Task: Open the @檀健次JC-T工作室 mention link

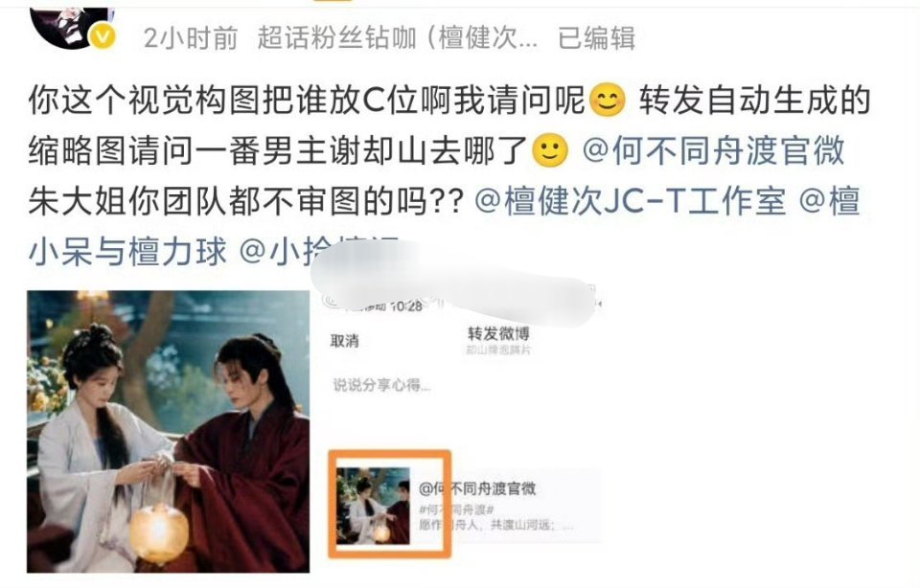Action: [629, 201]
